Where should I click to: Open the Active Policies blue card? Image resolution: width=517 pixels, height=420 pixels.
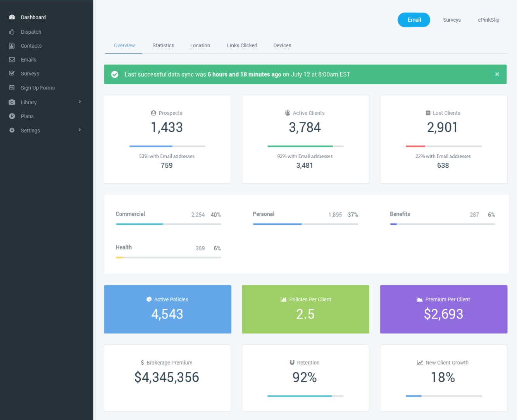167,309
